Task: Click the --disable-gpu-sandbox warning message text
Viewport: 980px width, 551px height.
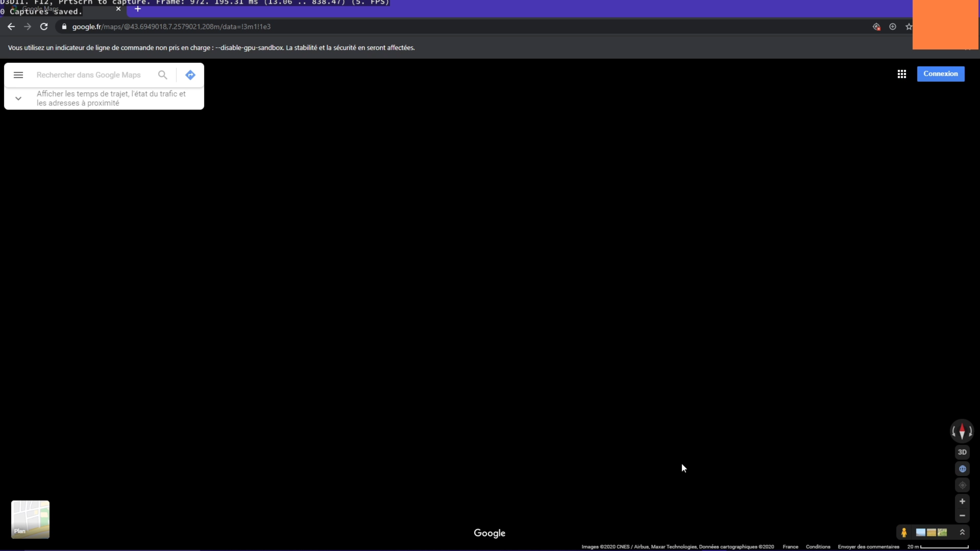Action: (x=211, y=47)
